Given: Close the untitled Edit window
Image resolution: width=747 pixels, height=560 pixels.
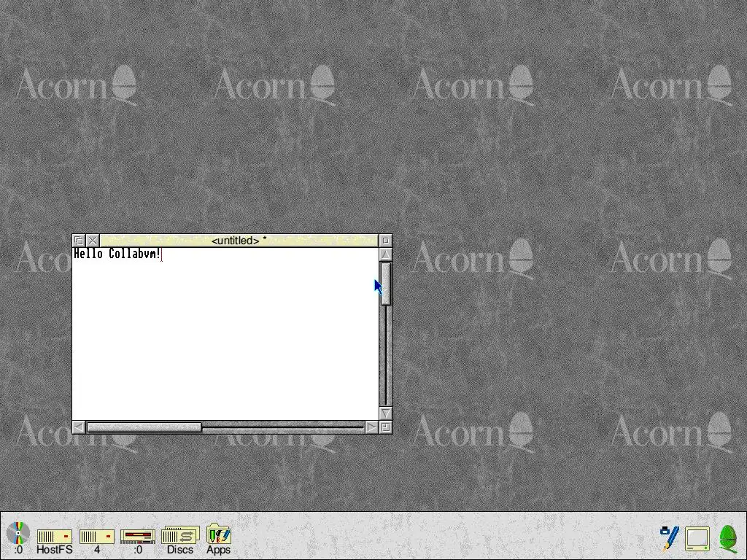Looking at the screenshot, I should tap(93, 241).
